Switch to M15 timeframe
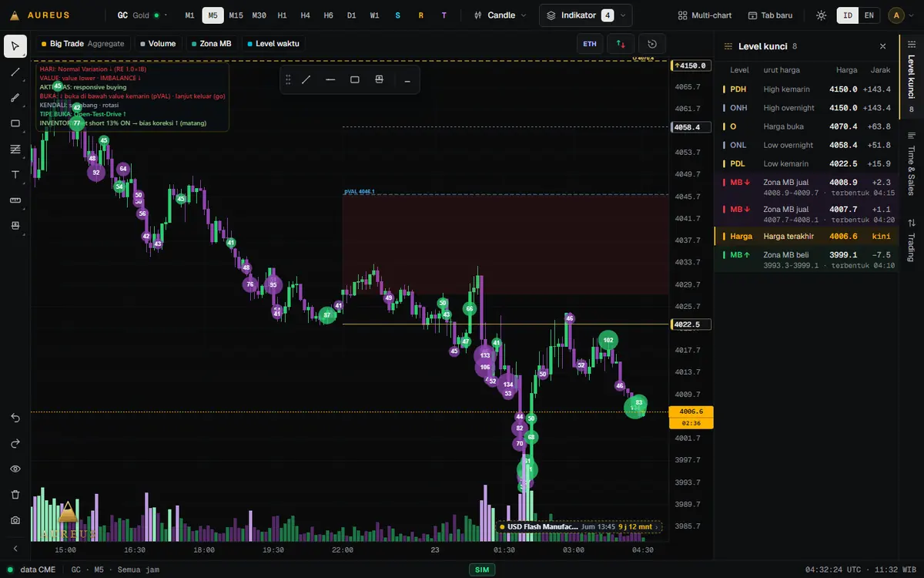Screen dimensions: 924x578 [236, 15]
